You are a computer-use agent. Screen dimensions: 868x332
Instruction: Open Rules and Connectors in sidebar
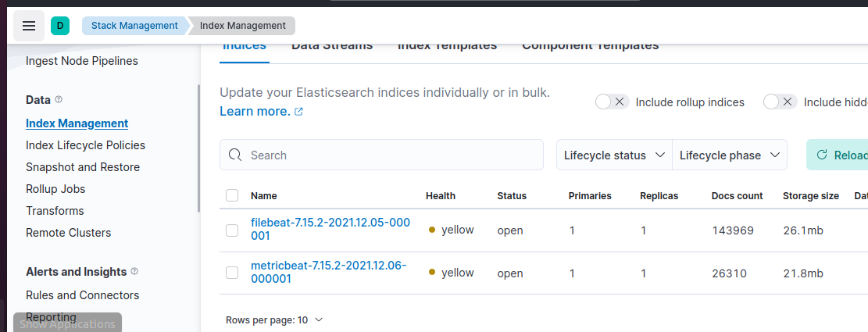83,295
